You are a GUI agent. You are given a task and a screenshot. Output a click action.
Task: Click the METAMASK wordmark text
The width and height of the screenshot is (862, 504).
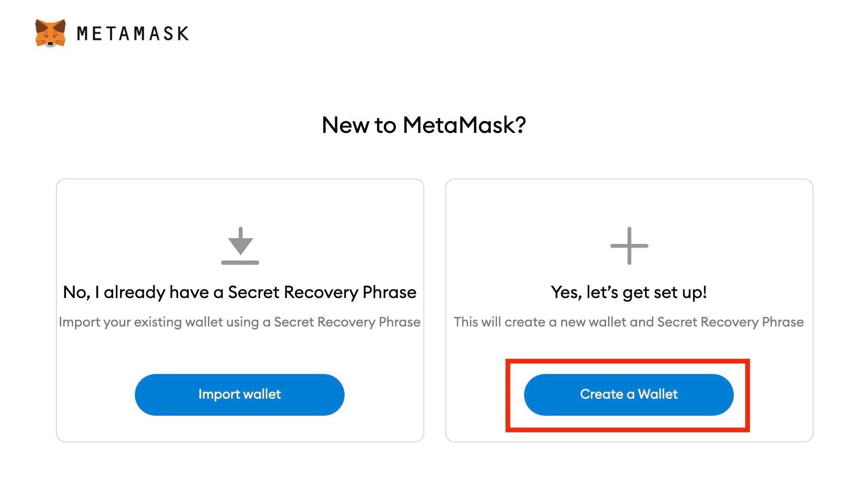[x=133, y=33]
